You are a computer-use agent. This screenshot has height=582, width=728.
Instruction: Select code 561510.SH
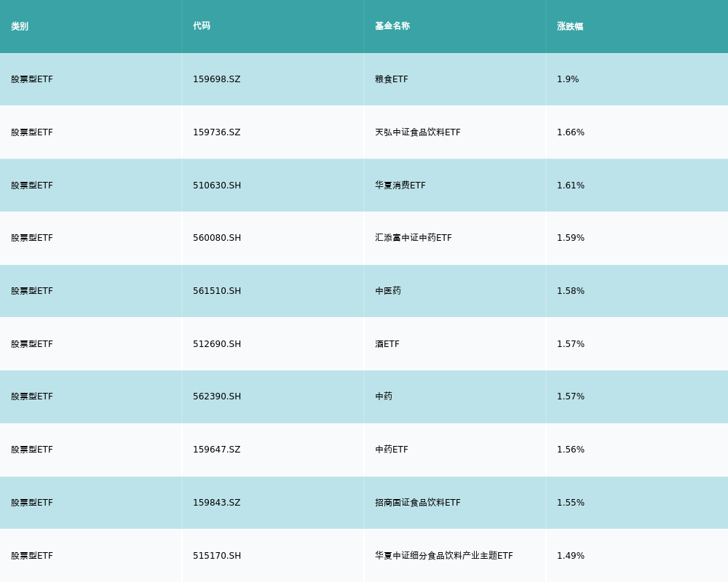click(x=217, y=291)
